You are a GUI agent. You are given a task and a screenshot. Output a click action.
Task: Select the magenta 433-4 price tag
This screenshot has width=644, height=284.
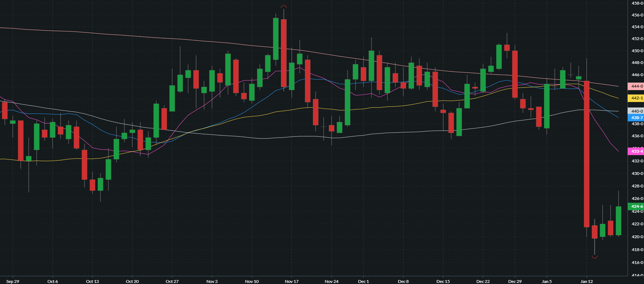[636, 151]
